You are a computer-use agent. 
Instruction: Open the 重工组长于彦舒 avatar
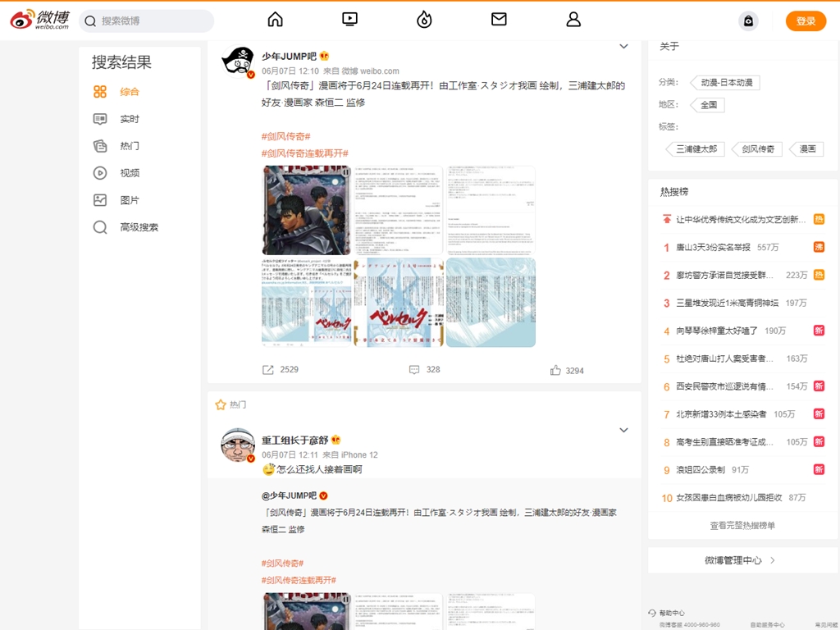click(237, 445)
